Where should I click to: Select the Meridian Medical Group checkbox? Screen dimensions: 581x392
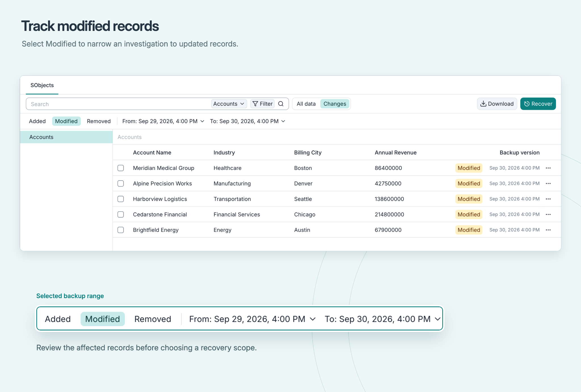coord(121,168)
